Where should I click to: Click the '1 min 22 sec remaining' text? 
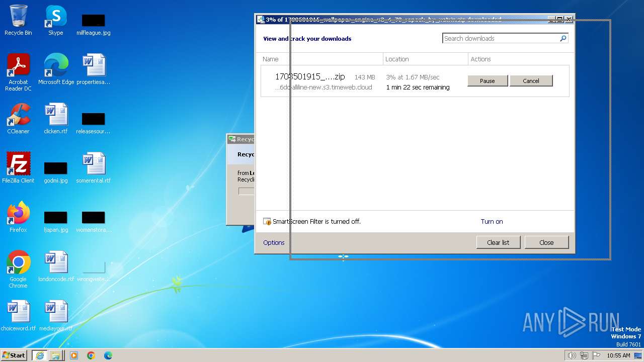418,87
